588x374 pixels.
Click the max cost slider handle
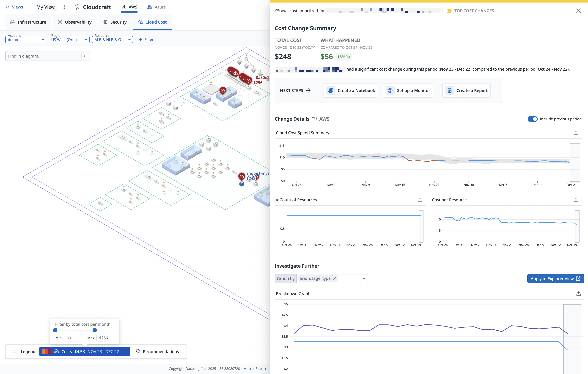(95, 330)
